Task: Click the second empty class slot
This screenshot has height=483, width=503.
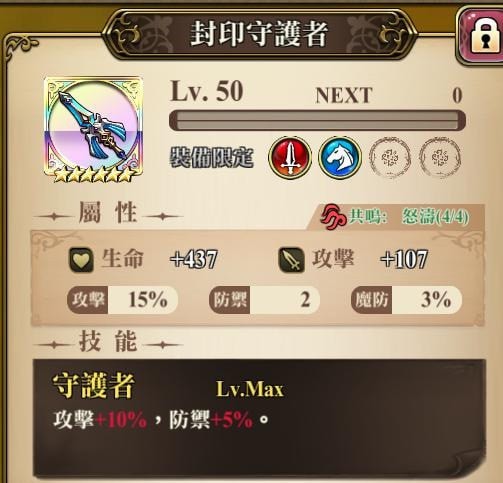Action: click(440, 157)
